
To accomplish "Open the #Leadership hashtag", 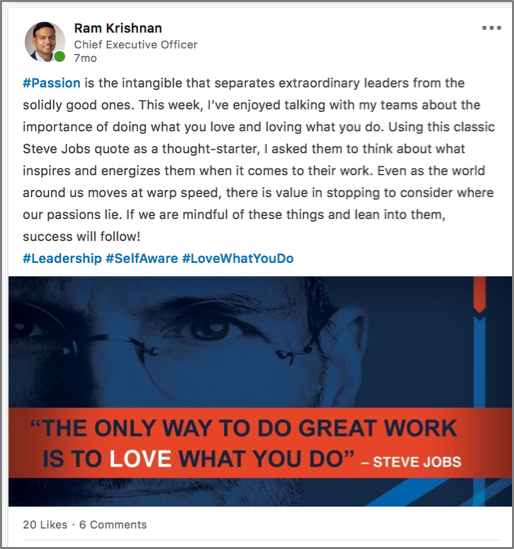I will point(62,258).
